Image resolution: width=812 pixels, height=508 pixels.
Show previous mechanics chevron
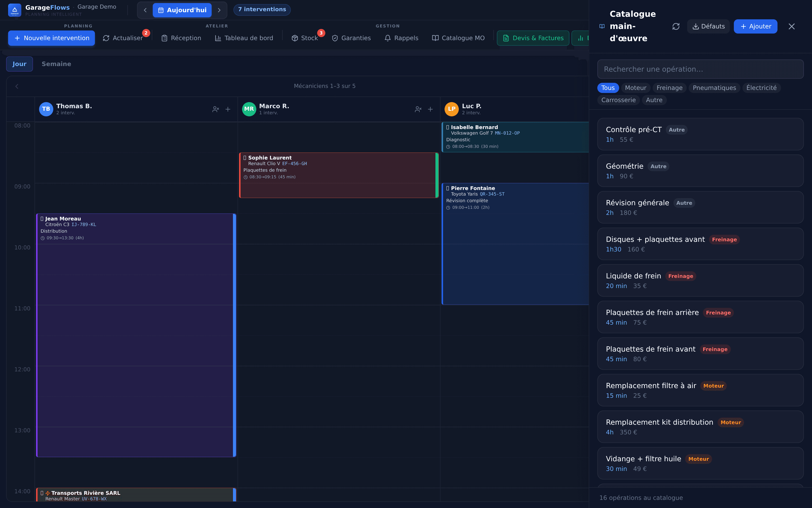[x=17, y=86]
